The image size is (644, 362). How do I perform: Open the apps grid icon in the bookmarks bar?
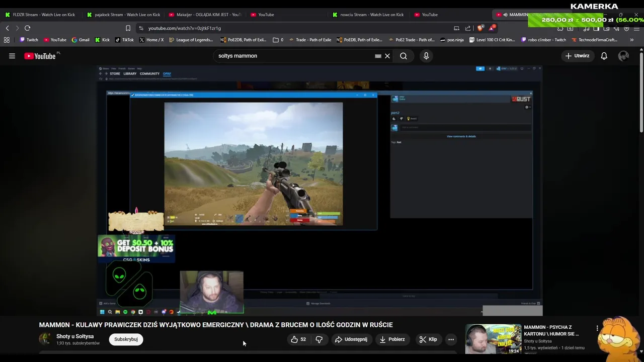coord(7,40)
